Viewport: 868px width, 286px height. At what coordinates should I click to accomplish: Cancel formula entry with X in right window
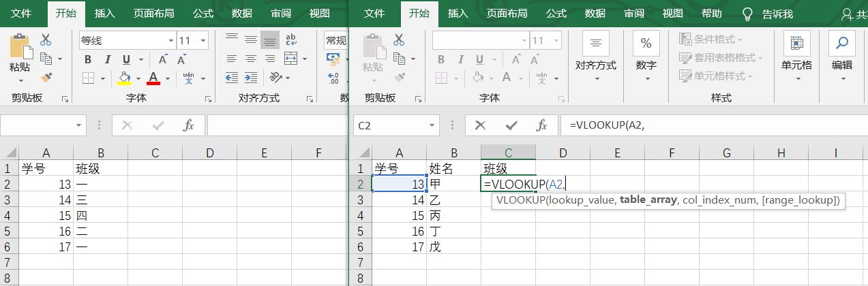tap(480, 125)
